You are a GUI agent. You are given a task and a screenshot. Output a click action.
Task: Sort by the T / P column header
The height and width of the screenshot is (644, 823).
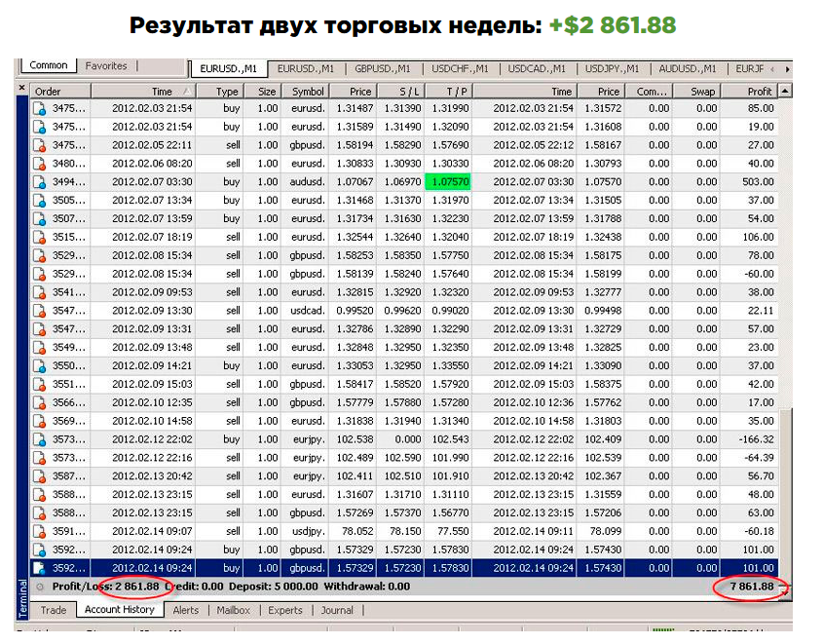(x=449, y=92)
